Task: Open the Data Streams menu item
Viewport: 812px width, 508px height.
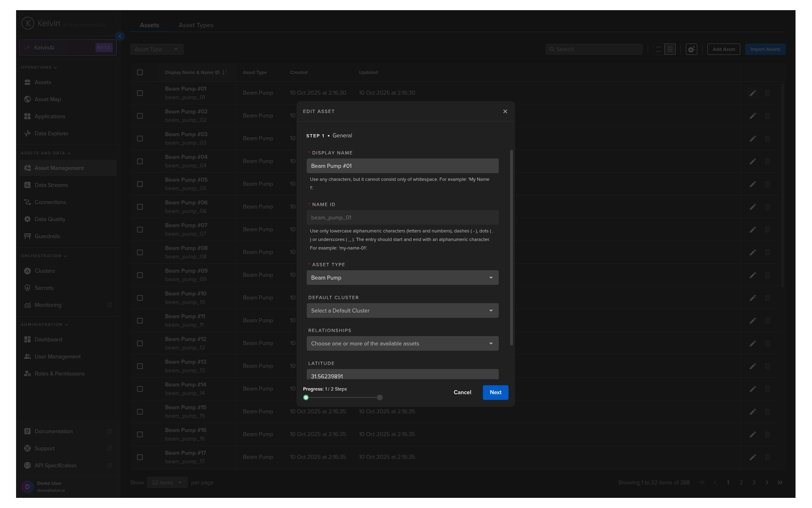Action: [x=51, y=185]
